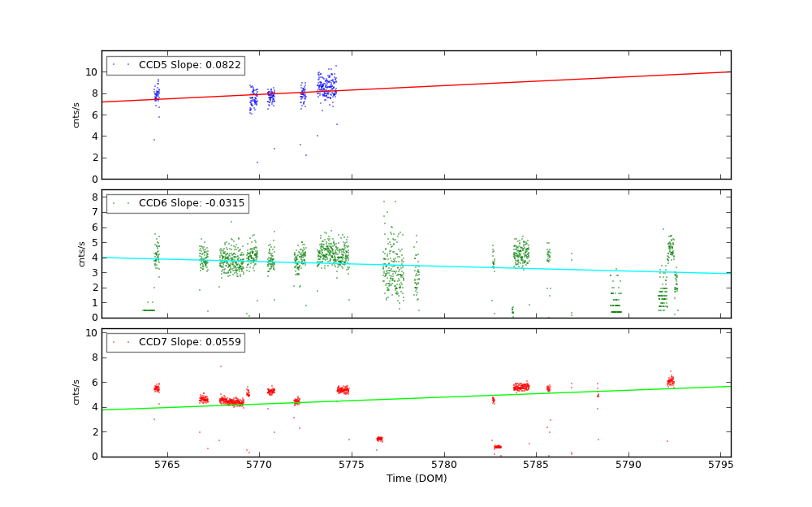
Task: Click the Time (DOM) x-axis label
Action: (416, 479)
